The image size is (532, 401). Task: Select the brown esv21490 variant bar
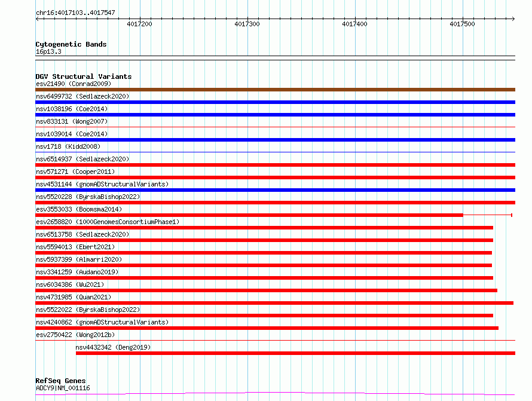pos(275,90)
